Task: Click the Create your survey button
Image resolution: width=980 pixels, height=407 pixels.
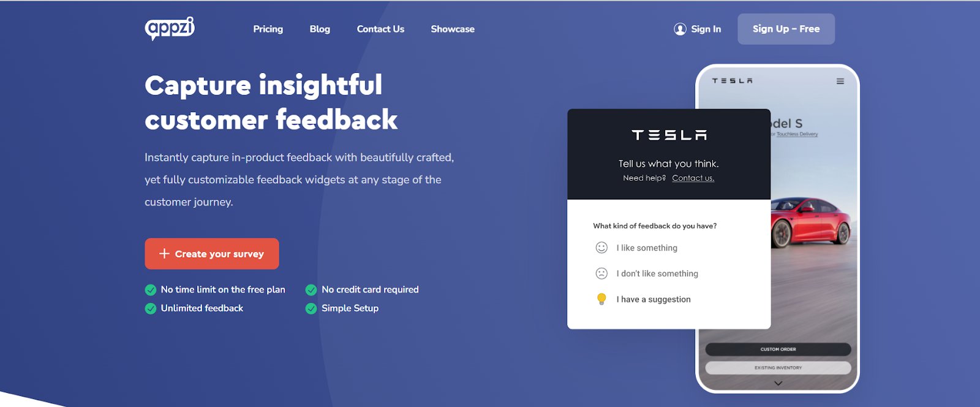Action: pyautogui.click(x=212, y=254)
